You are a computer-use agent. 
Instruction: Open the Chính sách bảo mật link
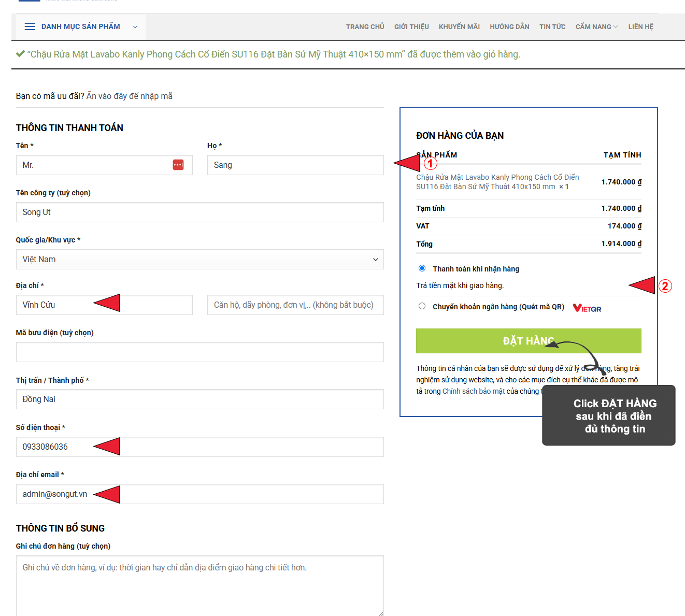pyautogui.click(x=473, y=391)
